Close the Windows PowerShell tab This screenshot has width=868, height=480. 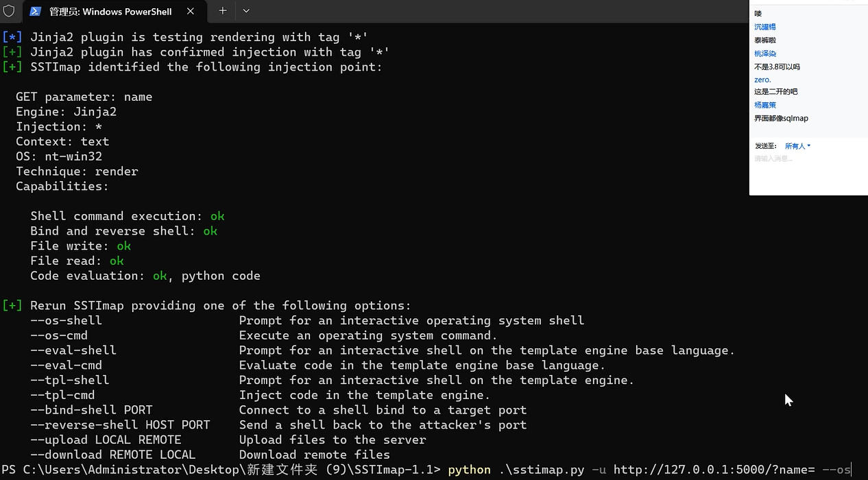point(191,11)
